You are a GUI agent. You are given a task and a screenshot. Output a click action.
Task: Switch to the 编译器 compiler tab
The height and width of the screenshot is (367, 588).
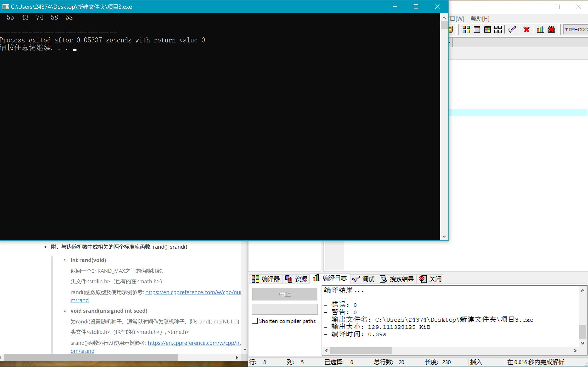pos(266,279)
